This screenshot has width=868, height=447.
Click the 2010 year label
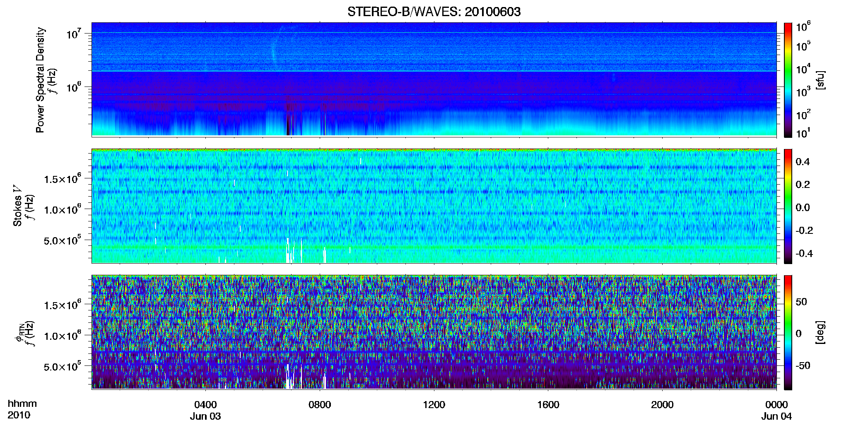[x=19, y=415]
